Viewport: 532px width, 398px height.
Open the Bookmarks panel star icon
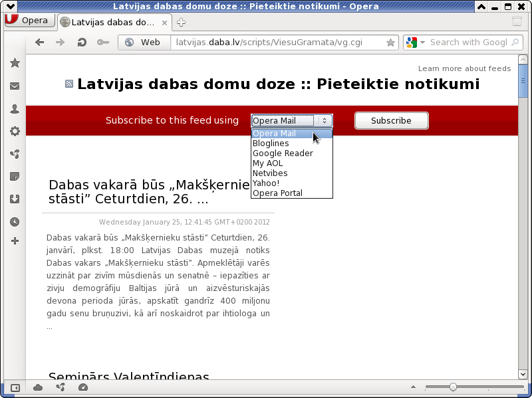pyautogui.click(x=15, y=62)
